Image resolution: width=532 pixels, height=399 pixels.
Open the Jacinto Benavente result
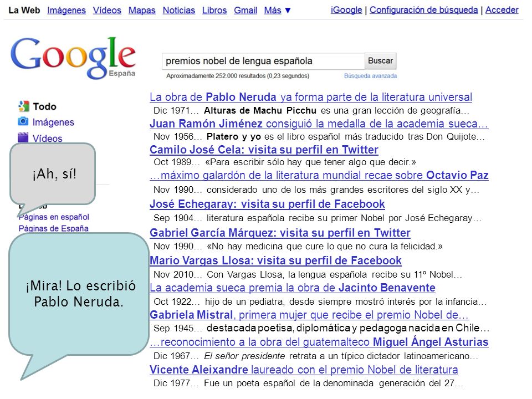pyautogui.click(x=293, y=288)
